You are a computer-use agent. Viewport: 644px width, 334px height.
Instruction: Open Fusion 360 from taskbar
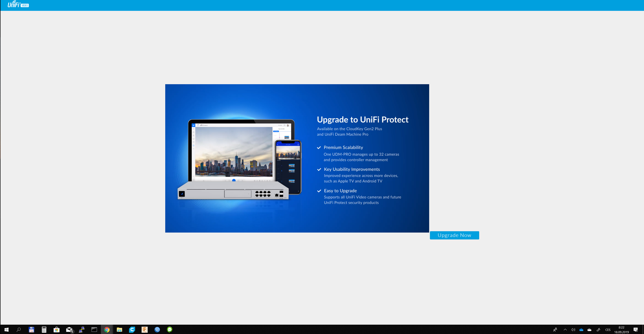point(145,329)
